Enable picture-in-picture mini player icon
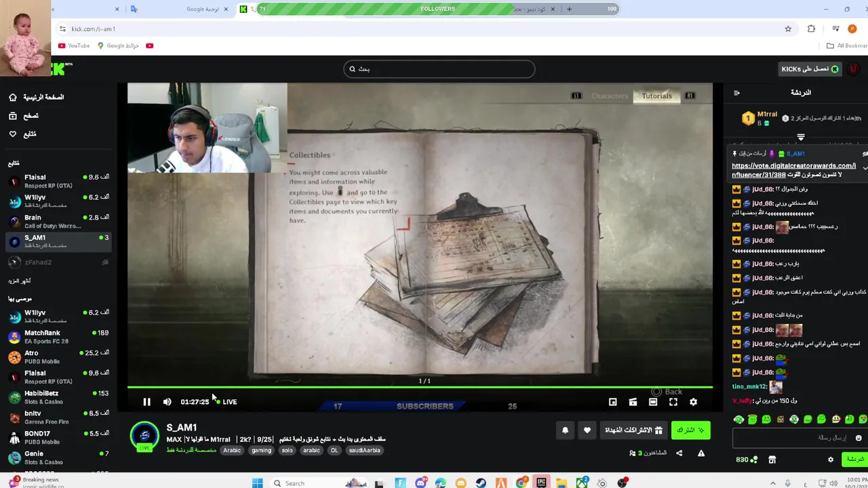This screenshot has width=868, height=488. [612, 402]
